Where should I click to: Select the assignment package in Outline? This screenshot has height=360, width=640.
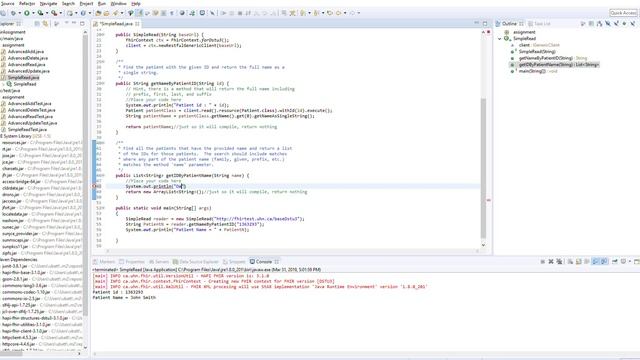pos(524,32)
